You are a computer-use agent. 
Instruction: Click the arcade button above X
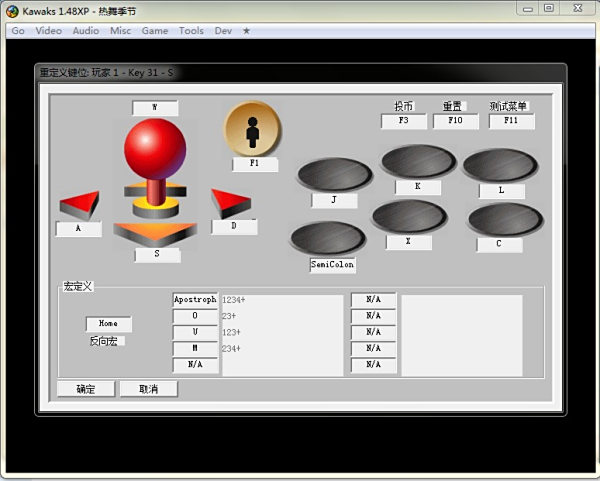click(409, 217)
